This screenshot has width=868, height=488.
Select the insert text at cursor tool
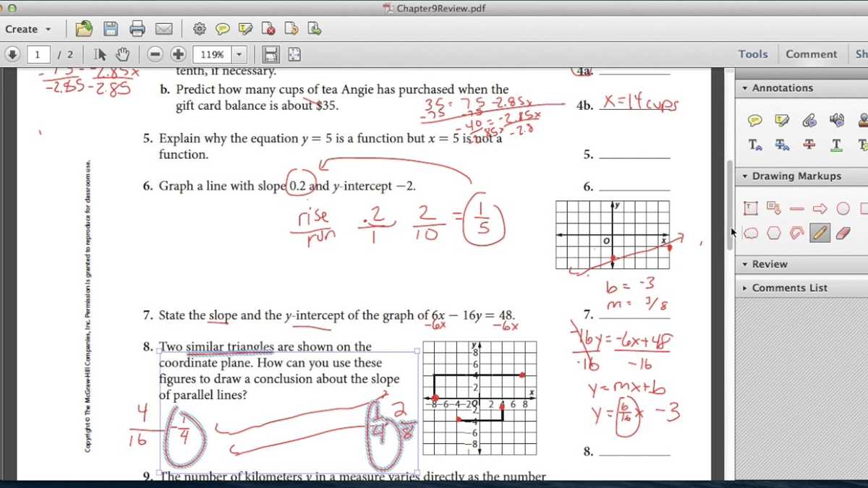[754, 145]
